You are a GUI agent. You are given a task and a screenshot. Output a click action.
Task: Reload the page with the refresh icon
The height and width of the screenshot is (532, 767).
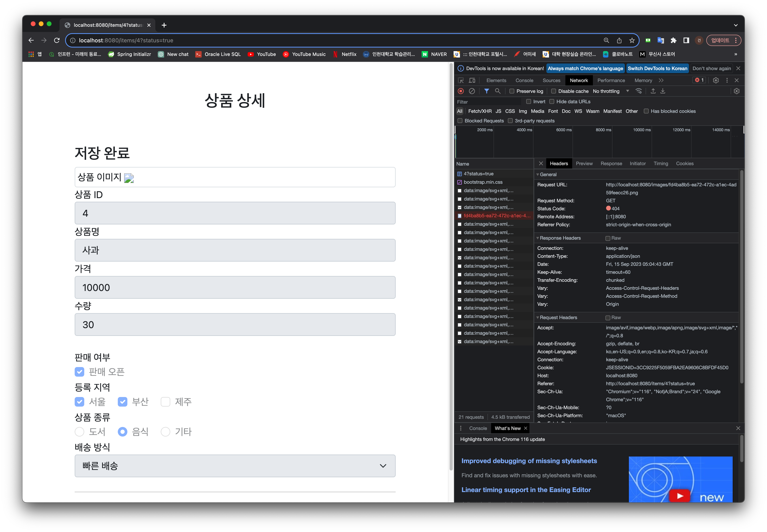coord(57,40)
